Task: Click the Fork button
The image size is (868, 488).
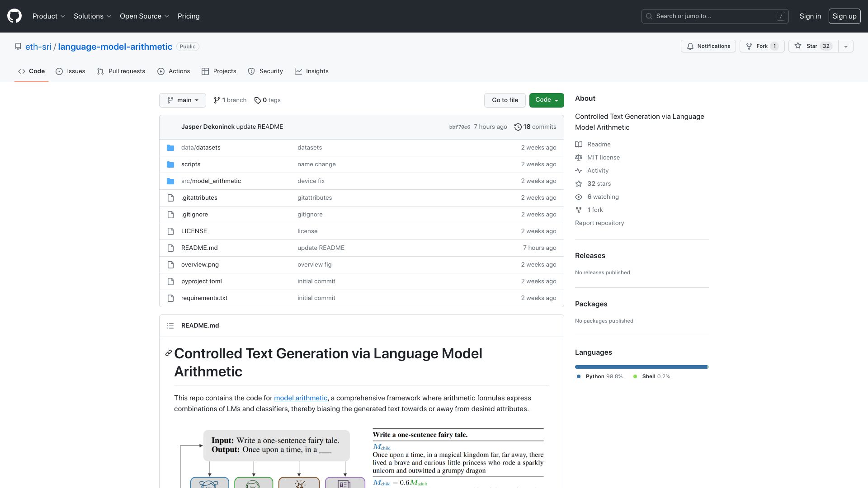Action: coord(762,47)
